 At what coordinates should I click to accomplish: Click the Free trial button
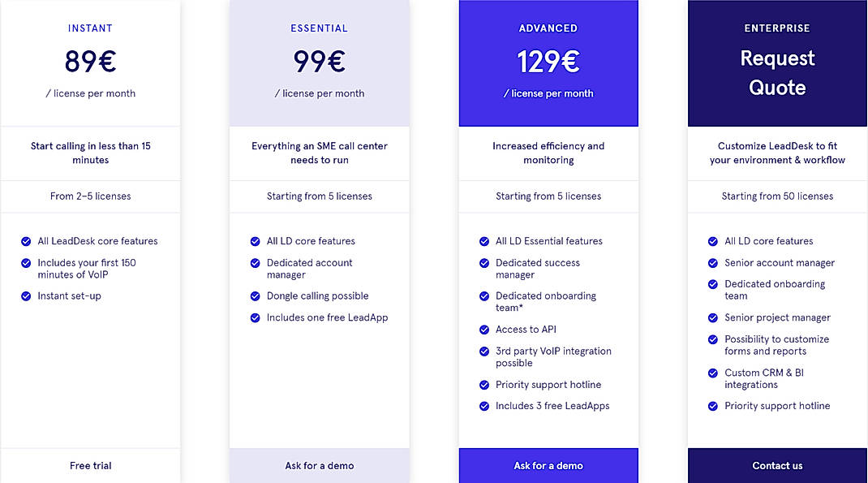(90, 466)
